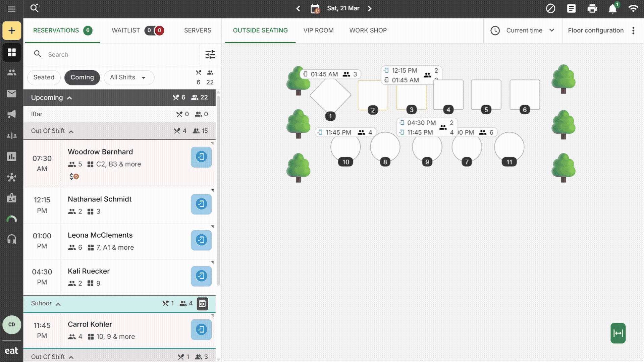Select the Coming filter chip

click(x=82, y=77)
